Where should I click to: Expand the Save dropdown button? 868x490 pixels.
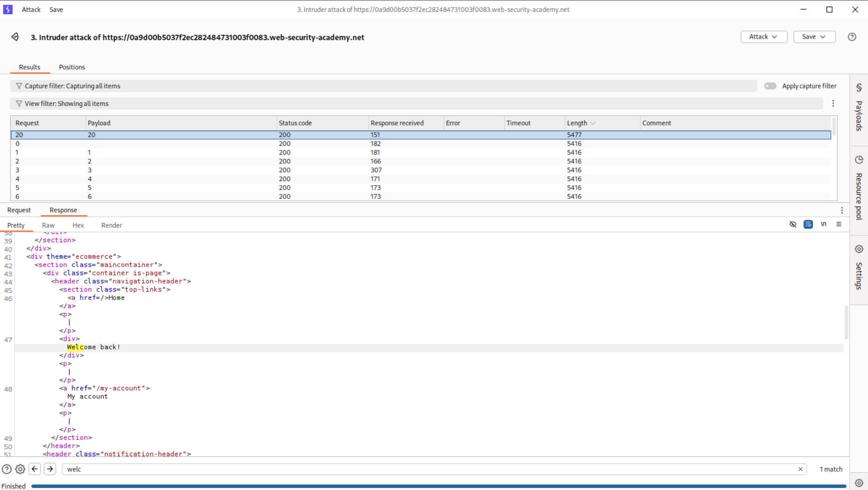pos(814,37)
